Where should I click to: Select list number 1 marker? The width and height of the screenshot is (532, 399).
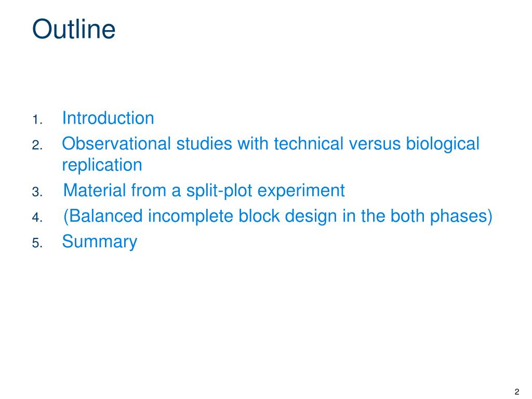coord(37,120)
